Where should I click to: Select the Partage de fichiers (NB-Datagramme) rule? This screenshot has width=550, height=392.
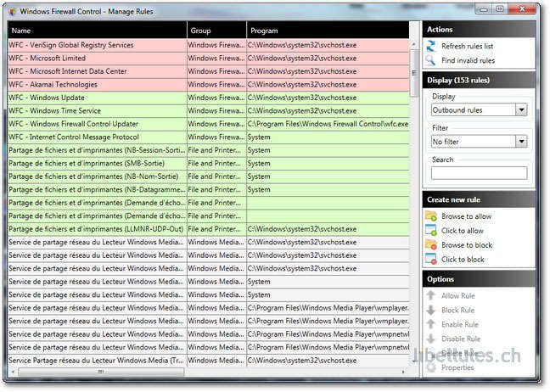click(x=208, y=190)
